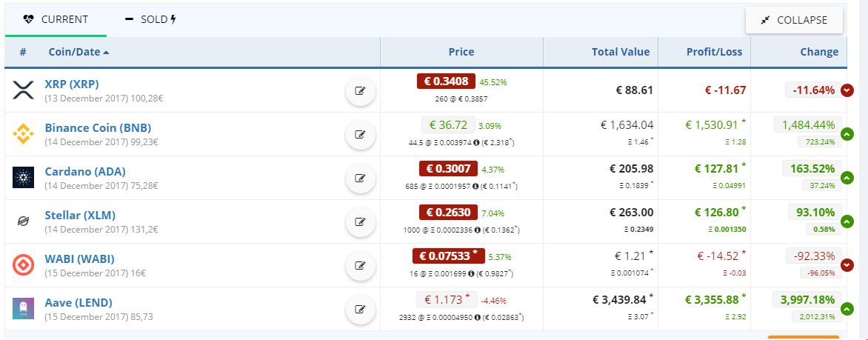Click the 1,484.44% change value
Image resolution: width=868 pixels, height=340 pixels.
[808, 124]
